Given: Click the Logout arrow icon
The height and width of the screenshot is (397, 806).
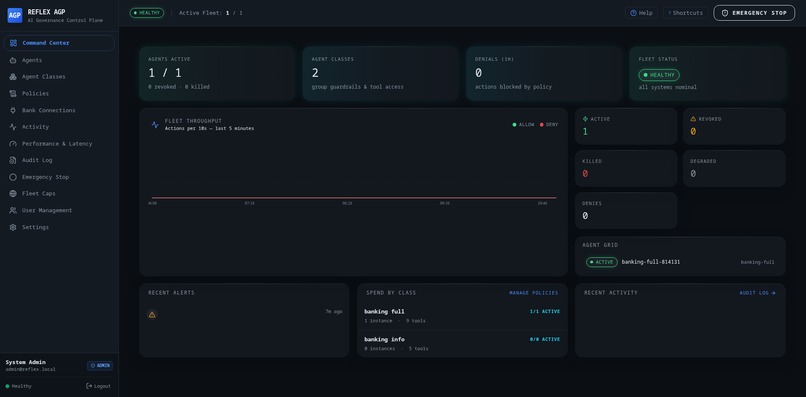Looking at the screenshot, I should [89, 386].
